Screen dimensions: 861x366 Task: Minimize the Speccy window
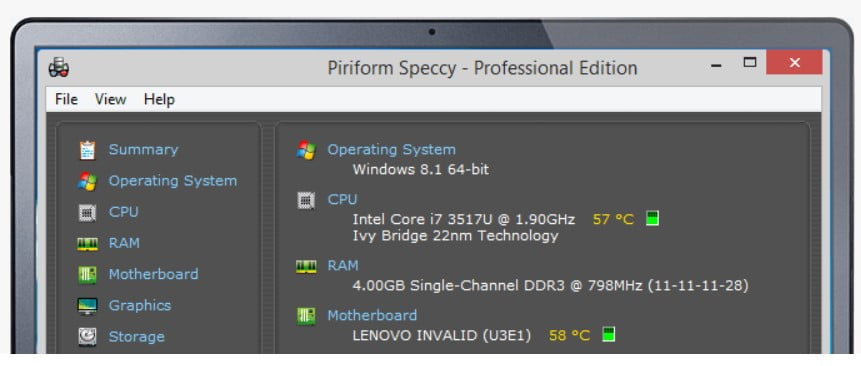(x=715, y=65)
